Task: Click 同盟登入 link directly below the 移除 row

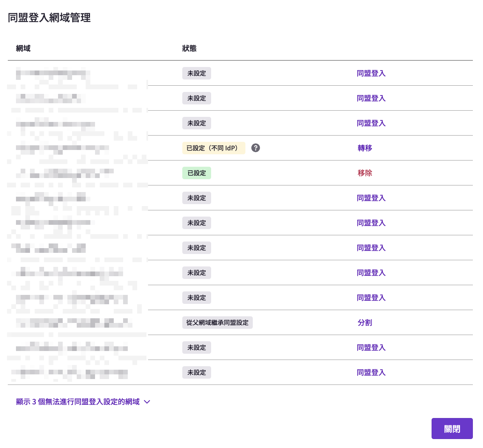Action: pyautogui.click(x=371, y=198)
